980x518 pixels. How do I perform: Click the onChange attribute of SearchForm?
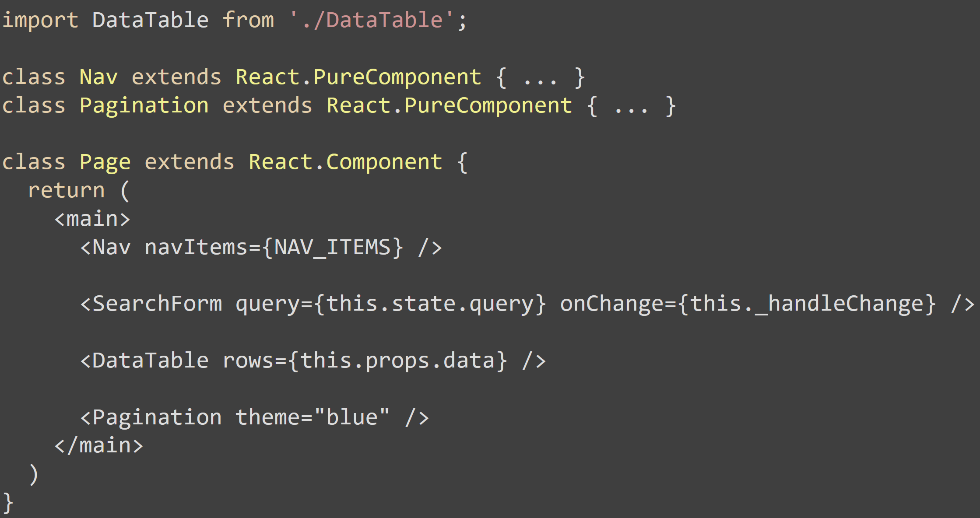tap(612, 304)
